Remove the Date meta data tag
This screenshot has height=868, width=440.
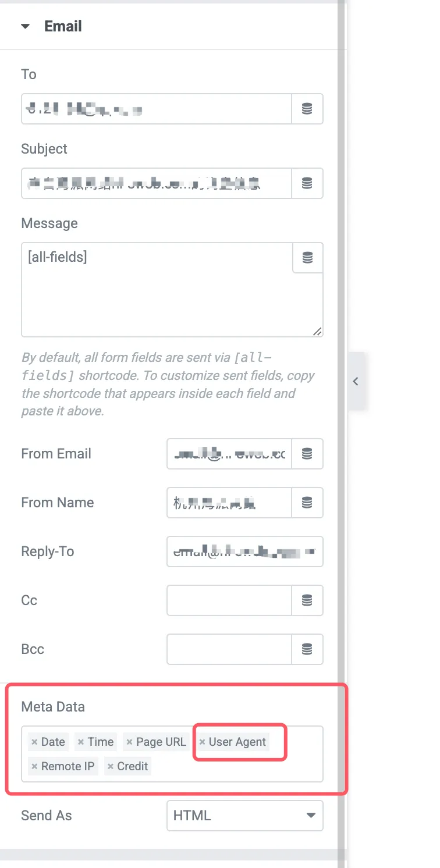coord(34,742)
